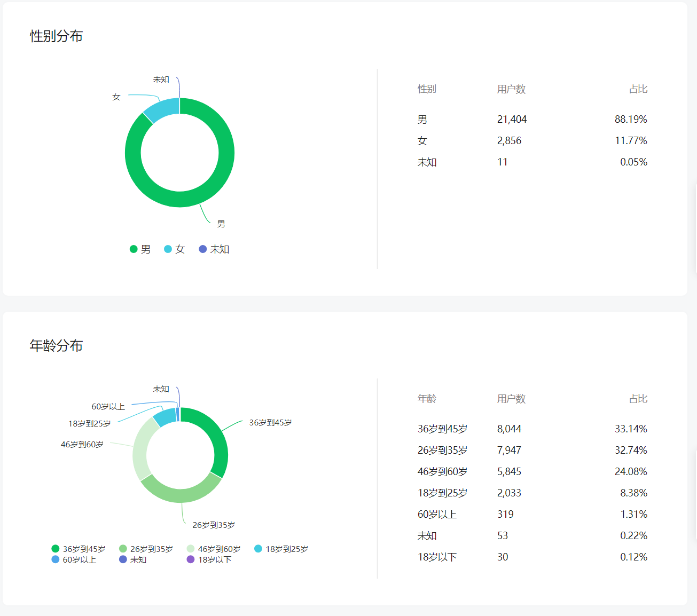Toggle the 36岁到45岁 legend item

pos(79,549)
